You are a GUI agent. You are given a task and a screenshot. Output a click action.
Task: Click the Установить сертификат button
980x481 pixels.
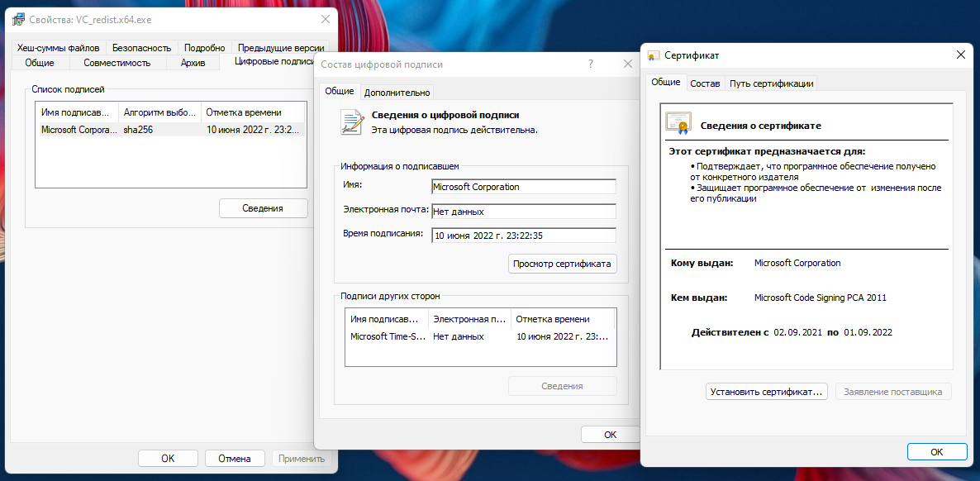[767, 392]
